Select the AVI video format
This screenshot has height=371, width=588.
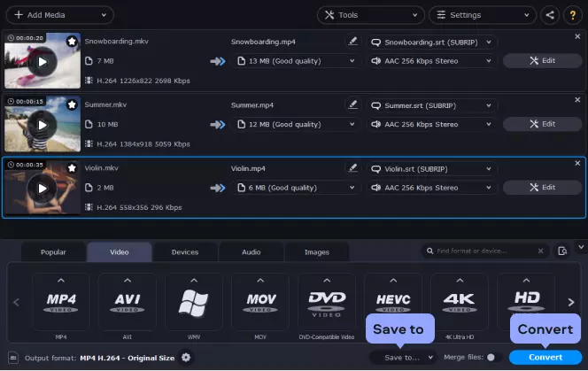pos(128,302)
